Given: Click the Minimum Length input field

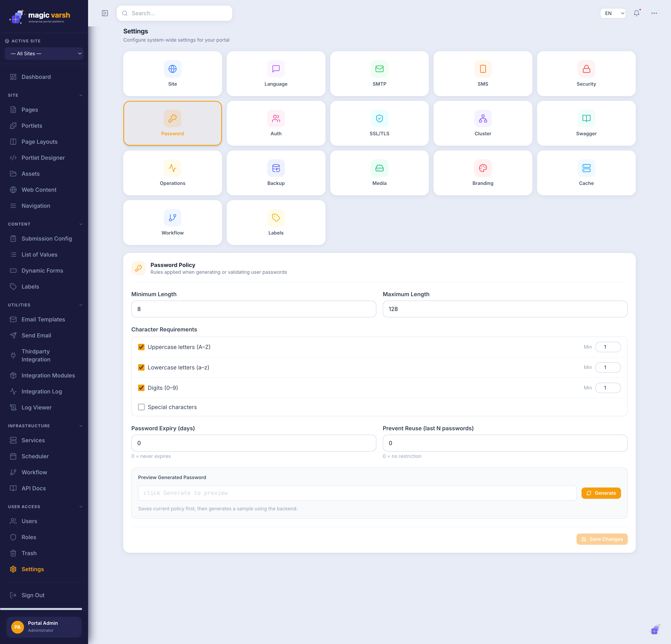Looking at the screenshot, I should (254, 309).
